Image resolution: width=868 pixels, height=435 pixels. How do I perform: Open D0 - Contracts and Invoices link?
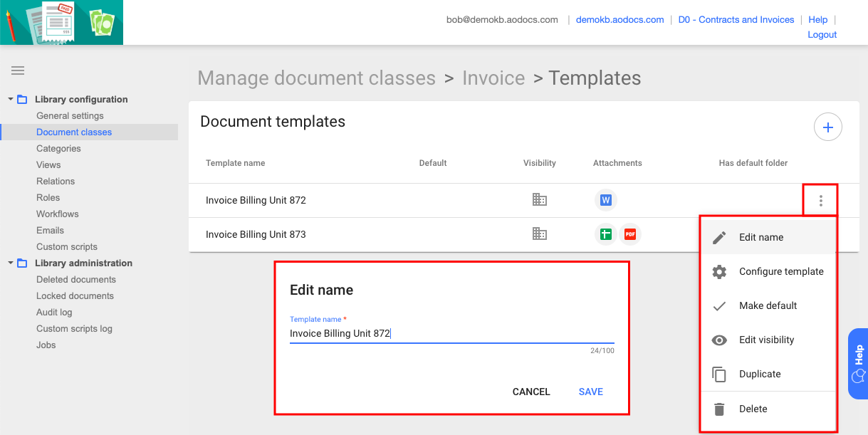(736, 20)
